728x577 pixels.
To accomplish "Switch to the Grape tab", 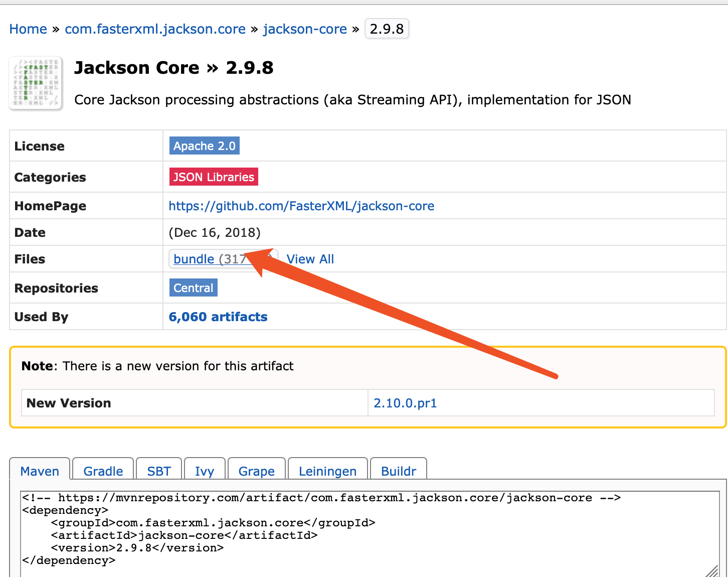I will click(257, 471).
